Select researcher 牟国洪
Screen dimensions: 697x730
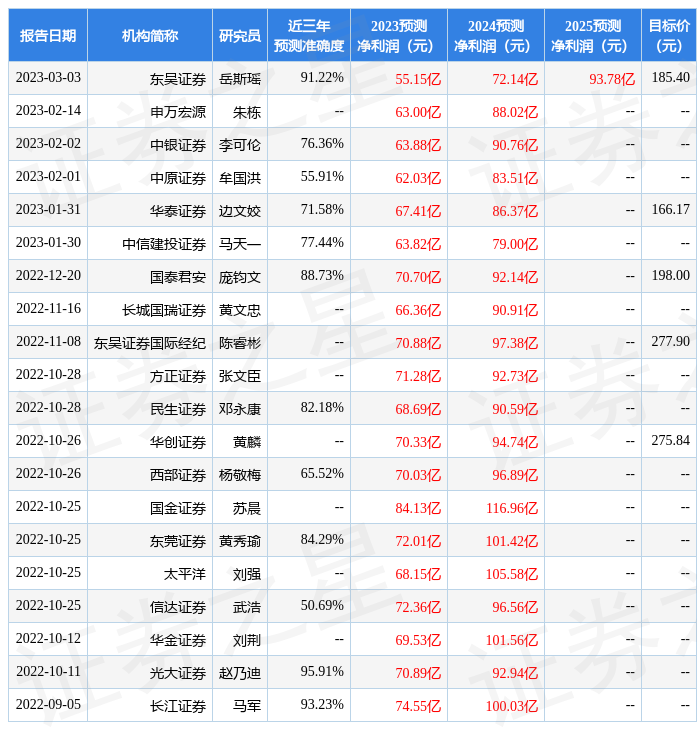click(240, 178)
